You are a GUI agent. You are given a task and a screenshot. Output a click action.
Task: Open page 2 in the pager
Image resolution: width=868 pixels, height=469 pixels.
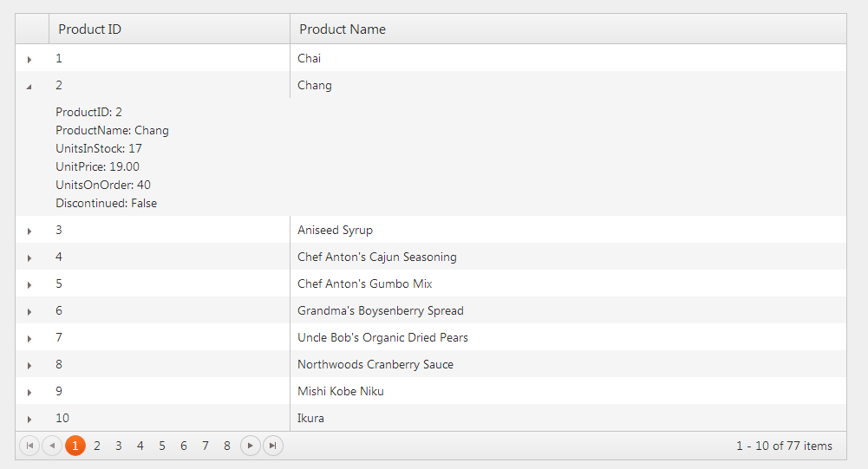(x=97, y=446)
